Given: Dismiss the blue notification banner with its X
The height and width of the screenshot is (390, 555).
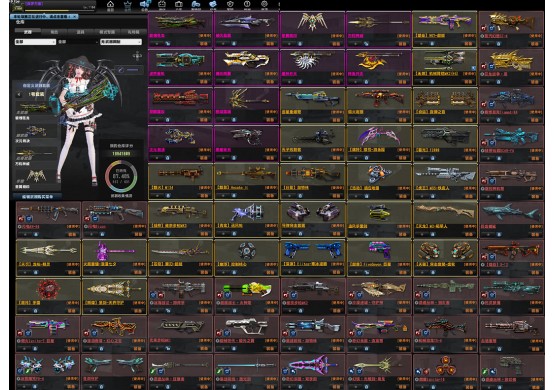Looking at the screenshot, I should coord(75,17).
